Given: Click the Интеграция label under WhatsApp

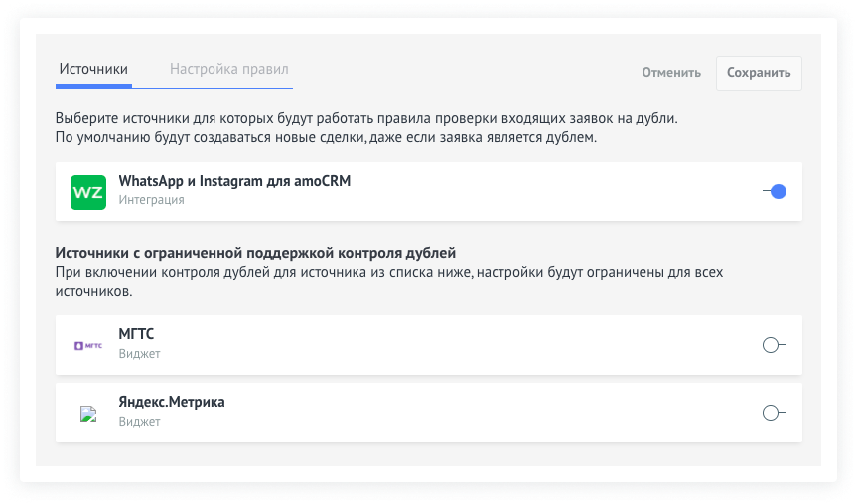Looking at the screenshot, I should click(x=151, y=200).
